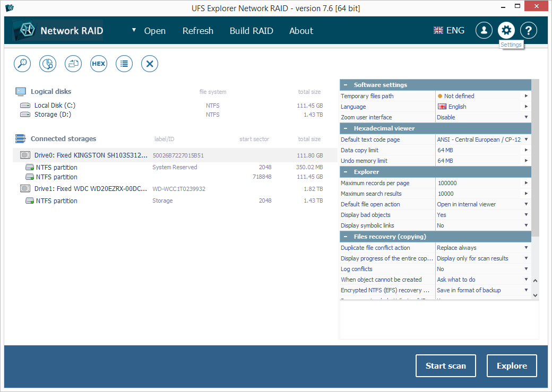Image resolution: width=552 pixels, height=392 pixels.
Task: Click the UK flag language icon
Action: (x=438, y=31)
